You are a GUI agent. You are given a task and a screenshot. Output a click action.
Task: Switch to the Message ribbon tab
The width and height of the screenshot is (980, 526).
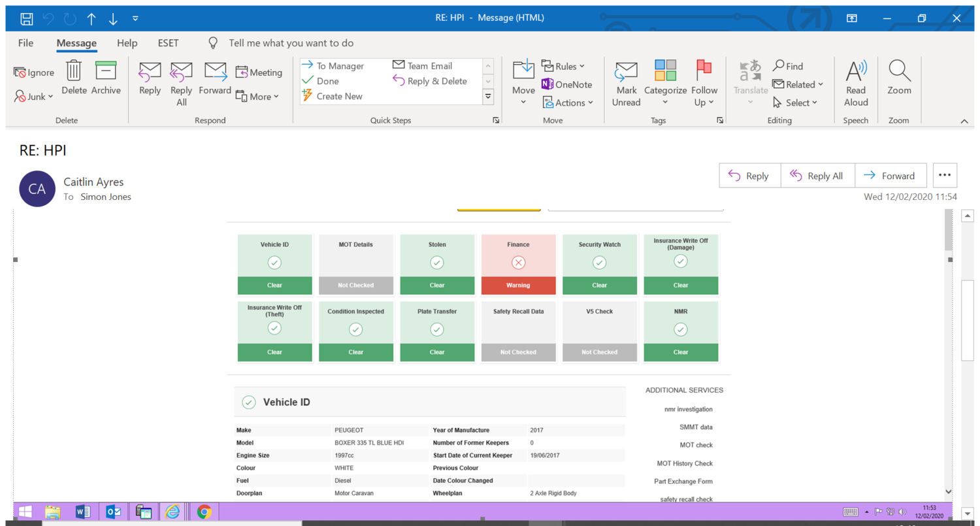76,43
